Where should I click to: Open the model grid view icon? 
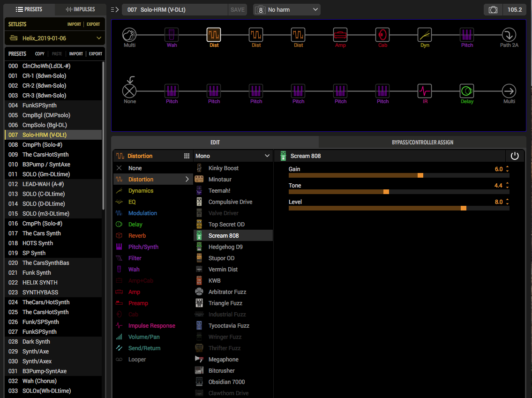tap(187, 156)
